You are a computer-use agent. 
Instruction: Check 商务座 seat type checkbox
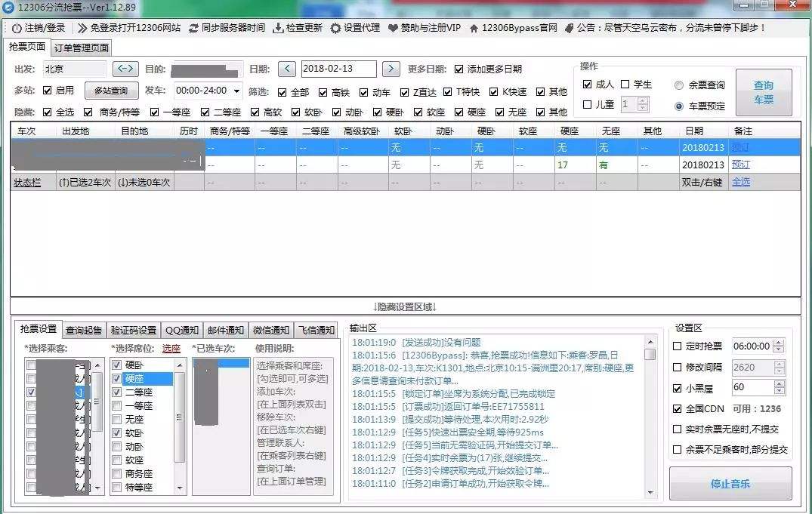[117, 474]
